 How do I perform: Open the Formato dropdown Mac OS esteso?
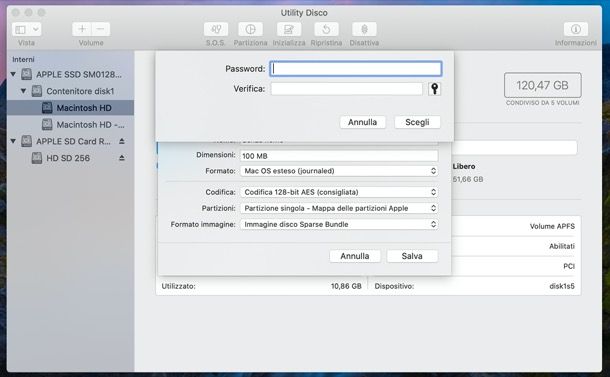click(x=339, y=171)
